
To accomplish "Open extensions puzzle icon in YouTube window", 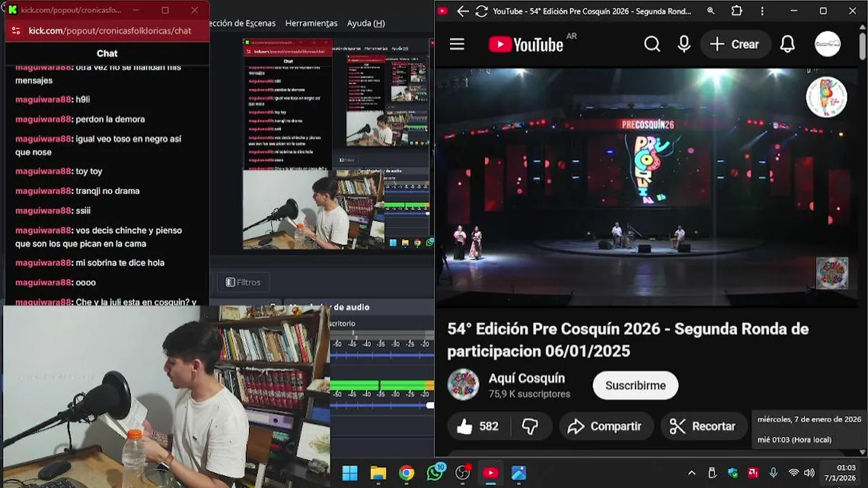I will 736,11.
